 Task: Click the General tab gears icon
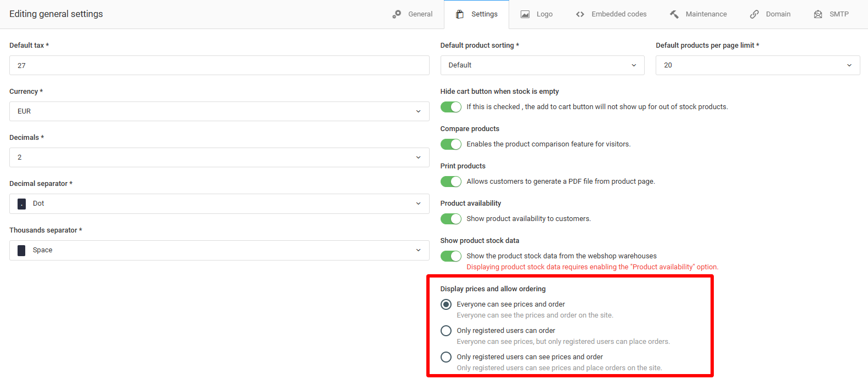(397, 14)
